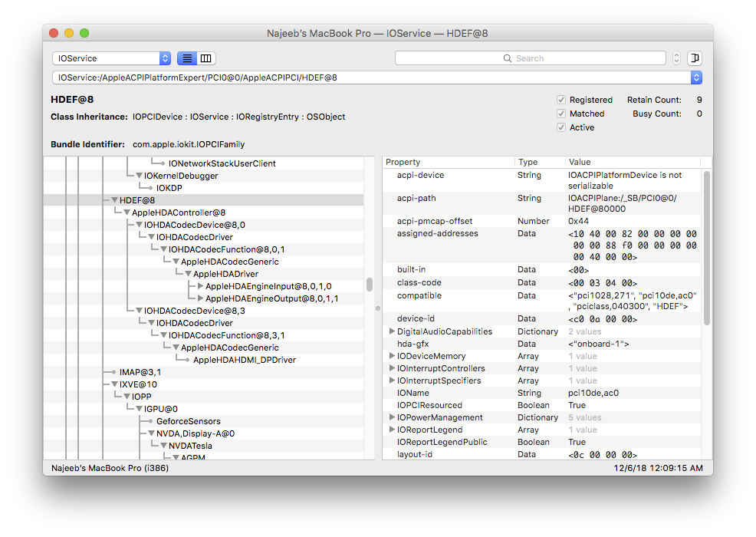This screenshot has height=537, width=756.
Task: Click the split pane divider handle
Action: (x=378, y=308)
